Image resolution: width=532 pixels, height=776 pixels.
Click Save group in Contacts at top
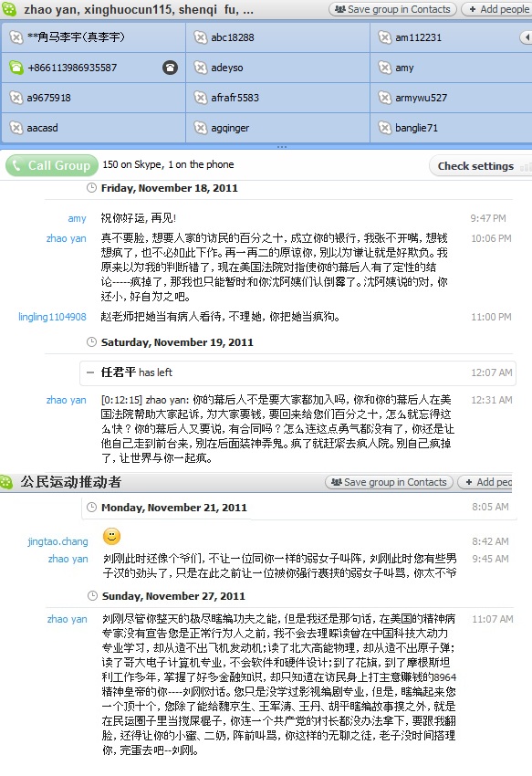[x=393, y=9]
